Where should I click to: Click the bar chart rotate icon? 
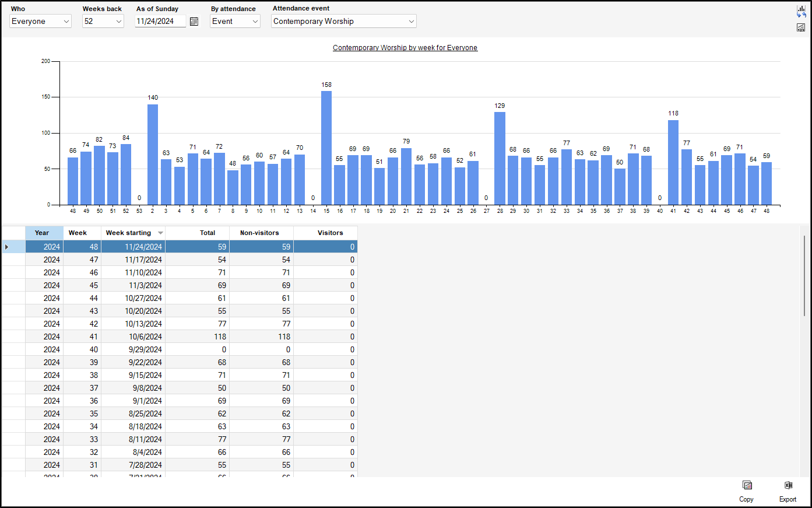click(x=801, y=12)
